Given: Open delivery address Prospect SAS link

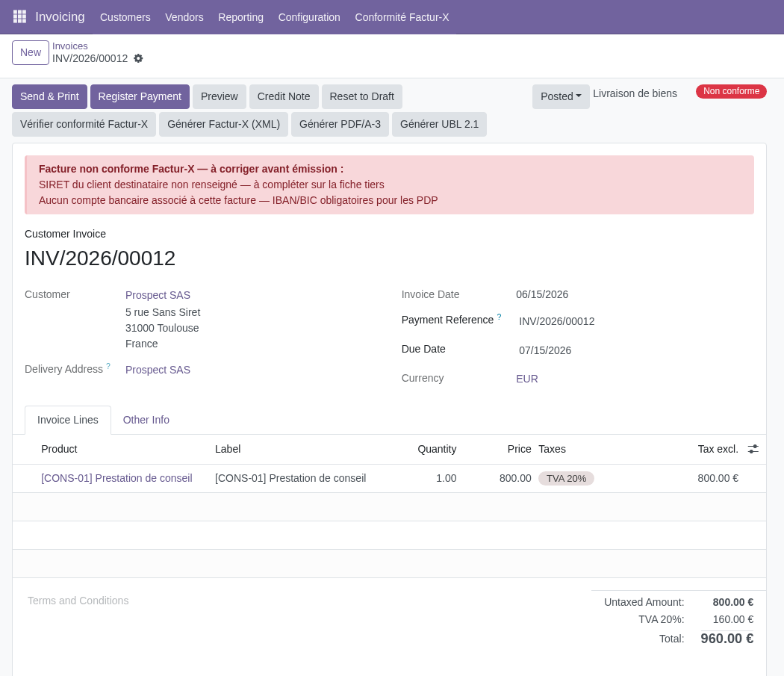Looking at the screenshot, I should (x=158, y=370).
